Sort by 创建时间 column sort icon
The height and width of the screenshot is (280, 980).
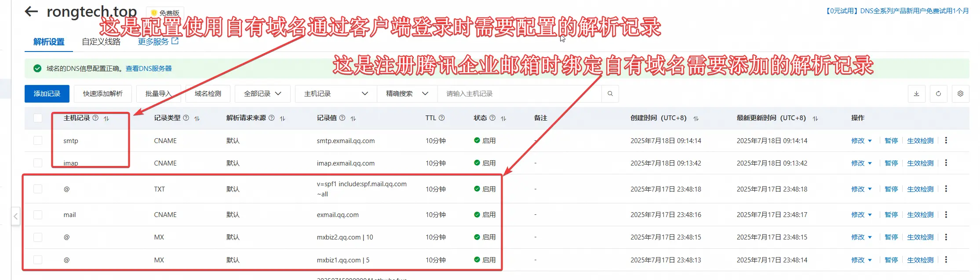pos(696,118)
